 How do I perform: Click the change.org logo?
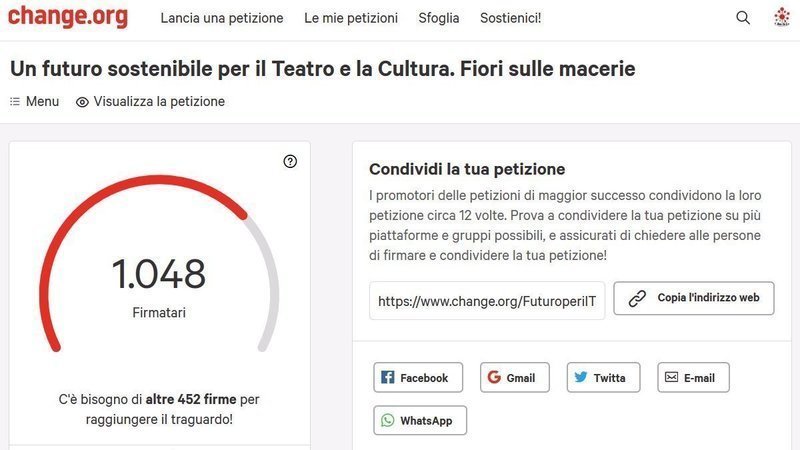point(67,16)
